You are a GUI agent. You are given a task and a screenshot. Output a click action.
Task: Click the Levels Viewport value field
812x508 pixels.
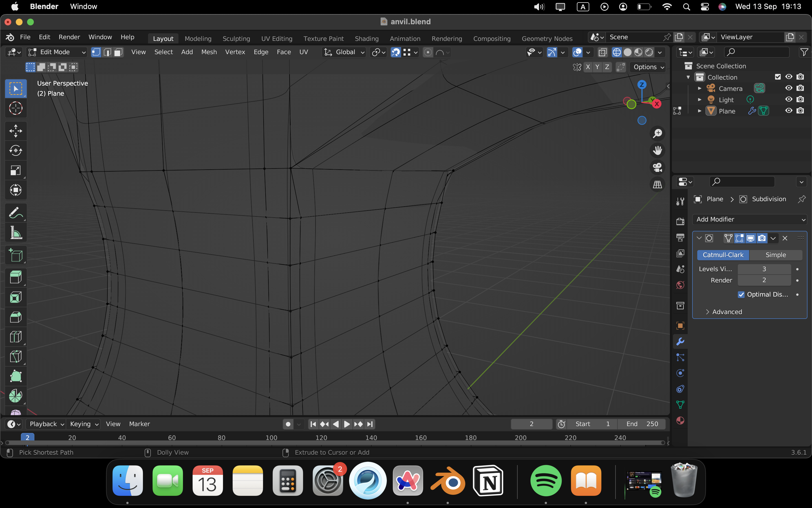pos(764,269)
